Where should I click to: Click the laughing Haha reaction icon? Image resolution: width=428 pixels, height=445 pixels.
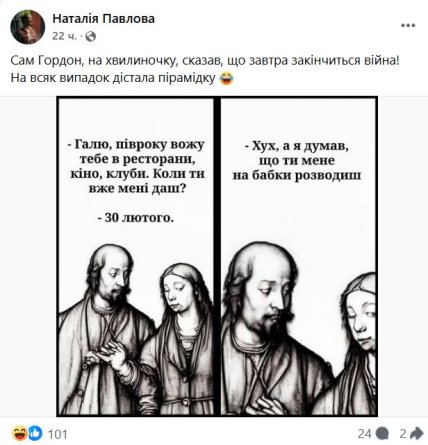click(x=19, y=433)
